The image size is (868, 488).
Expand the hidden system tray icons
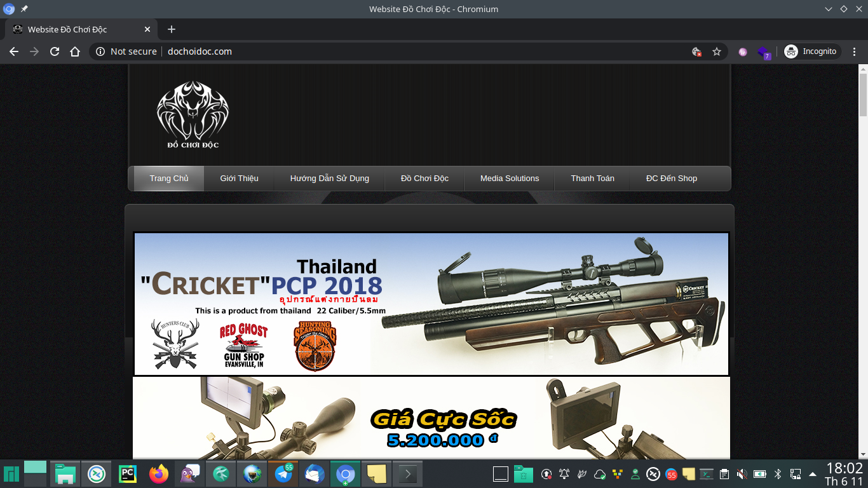pos(812,474)
